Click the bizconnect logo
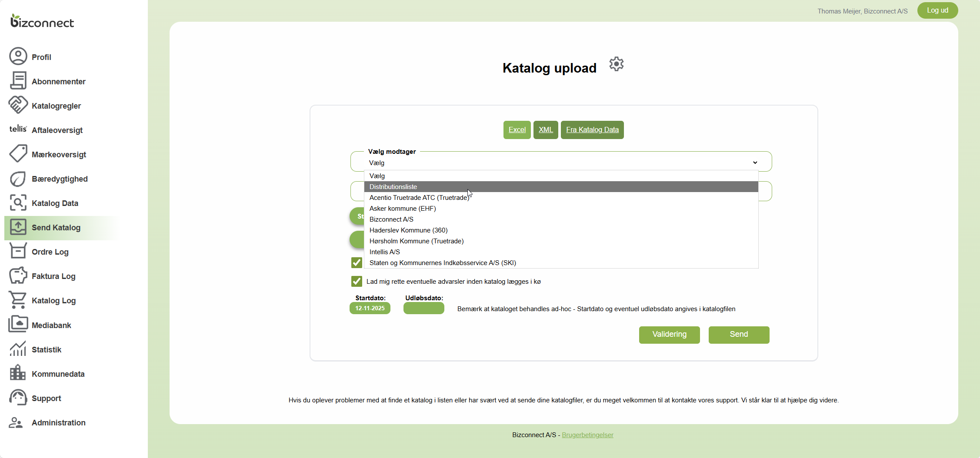The image size is (980, 458). (42, 21)
